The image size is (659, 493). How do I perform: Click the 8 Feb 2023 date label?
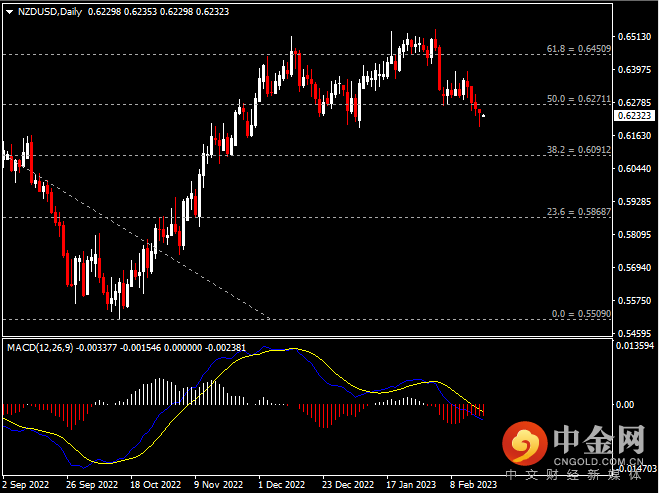[472, 483]
